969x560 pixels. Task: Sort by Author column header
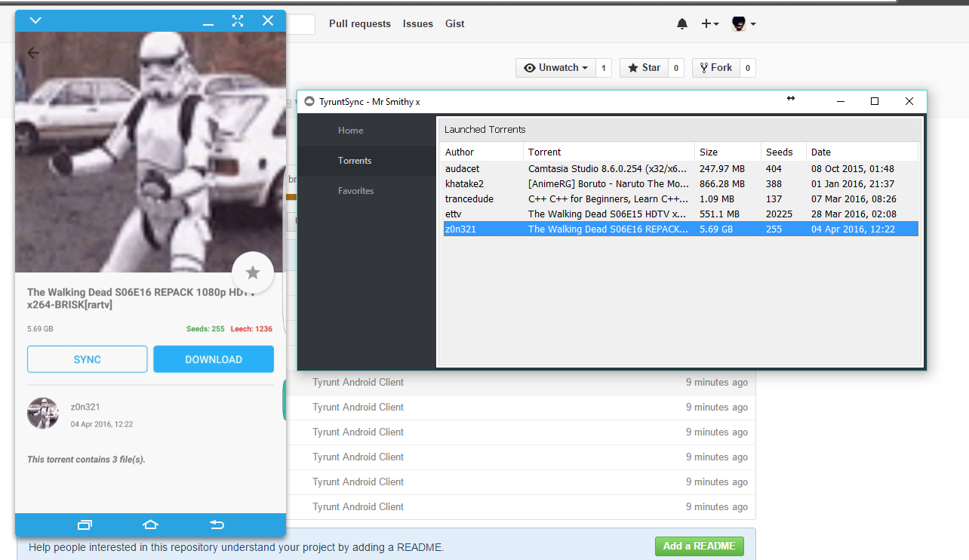coord(481,152)
